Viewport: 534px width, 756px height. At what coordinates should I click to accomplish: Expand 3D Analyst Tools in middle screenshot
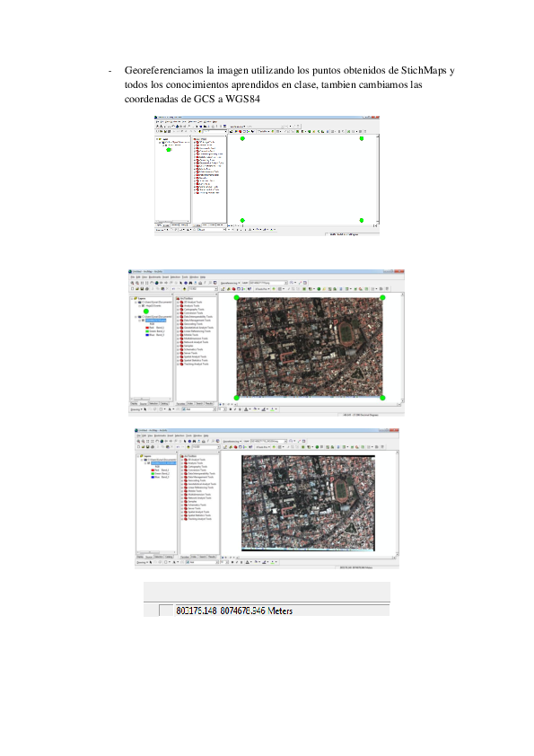(x=178, y=303)
